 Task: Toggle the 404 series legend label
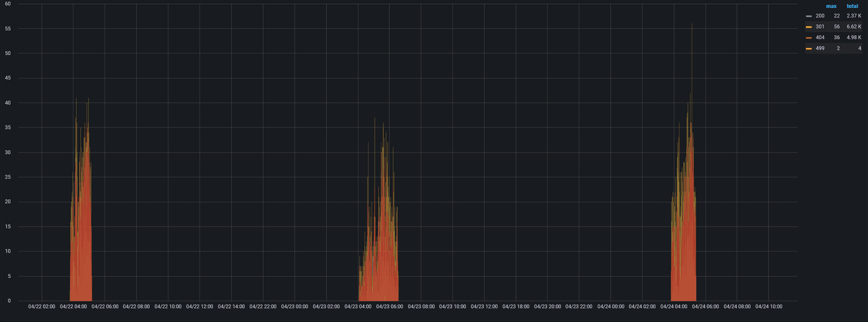[x=820, y=38]
